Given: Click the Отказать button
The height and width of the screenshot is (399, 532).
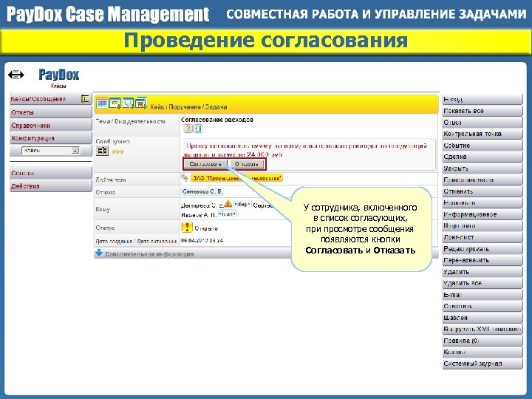Looking at the screenshot, I should click(247, 164).
